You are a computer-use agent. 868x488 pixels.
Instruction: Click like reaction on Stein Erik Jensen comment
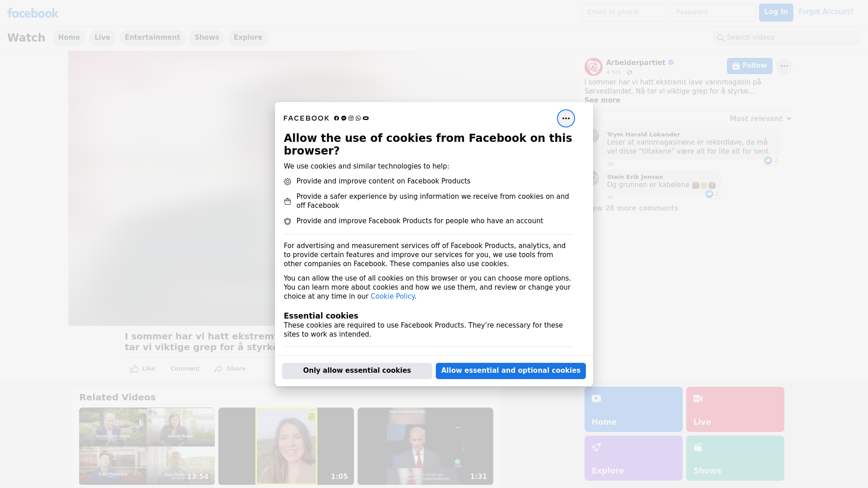[709, 194]
